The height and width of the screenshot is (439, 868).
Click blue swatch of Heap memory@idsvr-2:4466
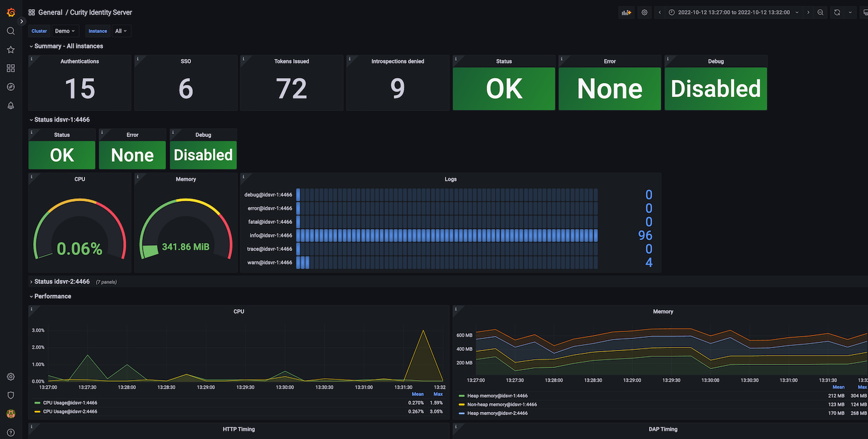(462, 414)
